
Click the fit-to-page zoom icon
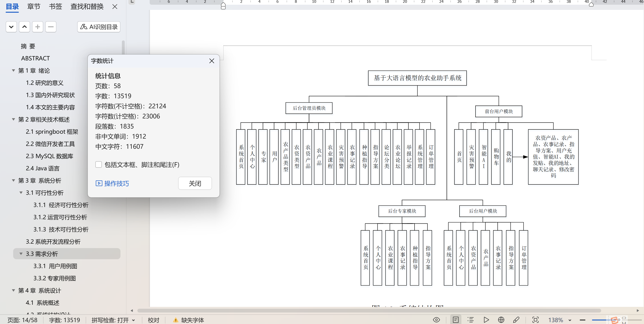(535, 320)
